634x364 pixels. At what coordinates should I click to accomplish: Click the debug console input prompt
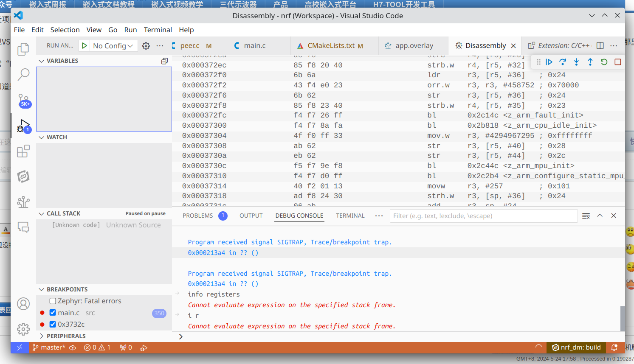coord(399,336)
